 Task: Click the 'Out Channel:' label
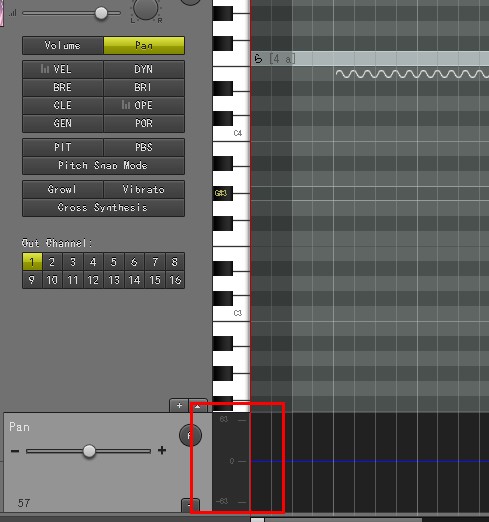click(57, 243)
